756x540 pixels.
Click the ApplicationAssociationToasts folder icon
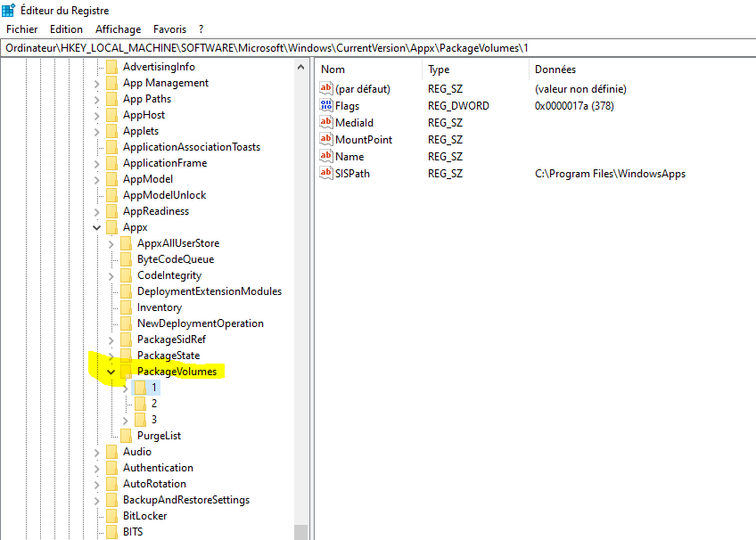coord(111,147)
